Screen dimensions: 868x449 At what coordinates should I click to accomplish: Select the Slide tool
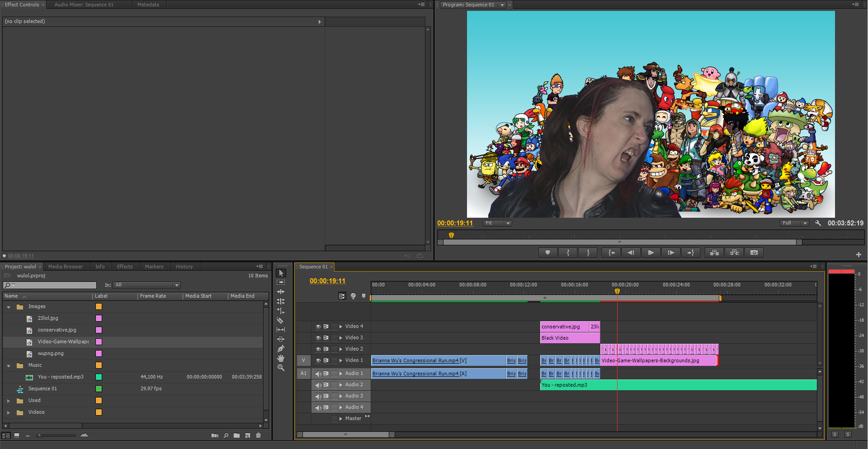click(281, 339)
